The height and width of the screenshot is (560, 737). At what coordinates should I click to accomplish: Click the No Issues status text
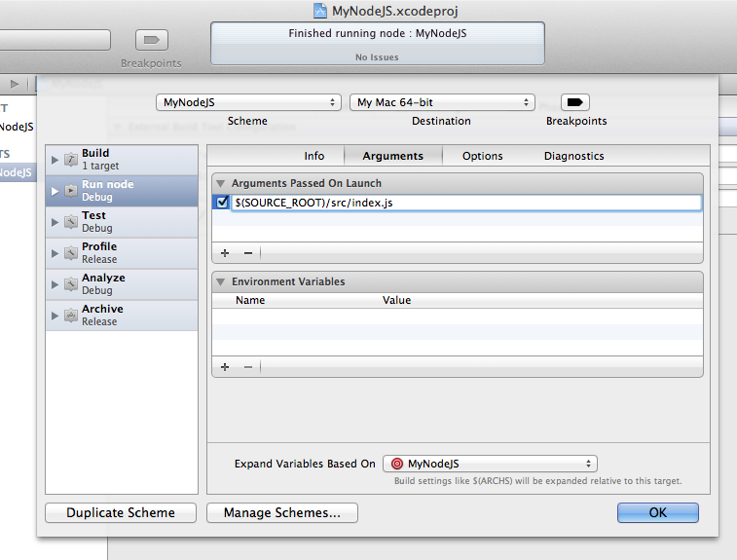point(377,57)
